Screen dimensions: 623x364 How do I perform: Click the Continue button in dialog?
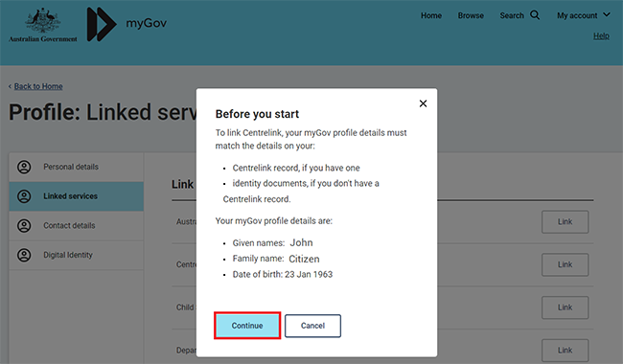click(247, 326)
